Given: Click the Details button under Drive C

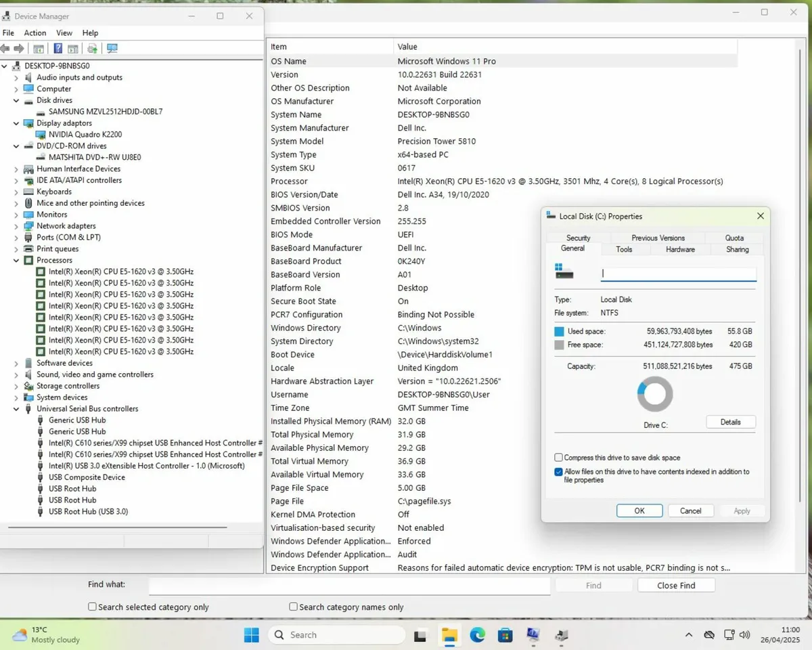Looking at the screenshot, I should [x=731, y=422].
